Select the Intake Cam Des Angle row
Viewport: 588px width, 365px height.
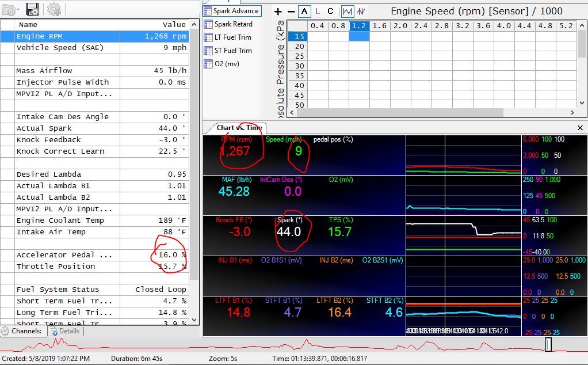point(94,117)
